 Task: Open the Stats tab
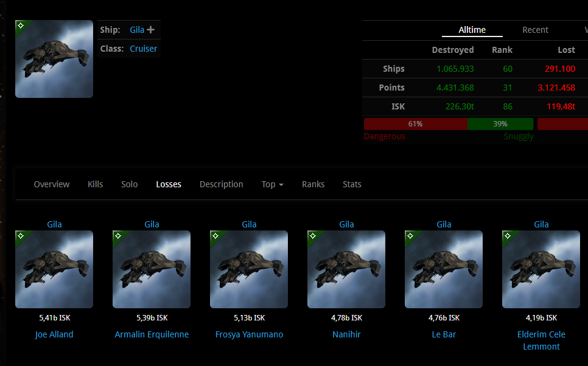tap(352, 184)
